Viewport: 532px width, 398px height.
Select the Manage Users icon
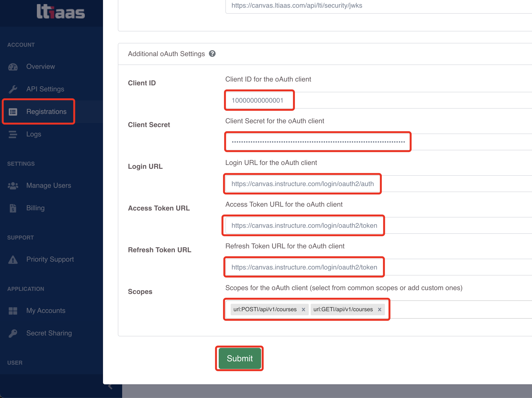coord(13,185)
